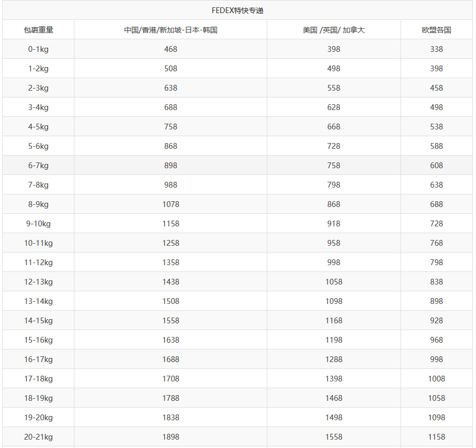This screenshot has width=476, height=448.
Task: Select the 6-7kg weight row label
Action: (x=38, y=166)
